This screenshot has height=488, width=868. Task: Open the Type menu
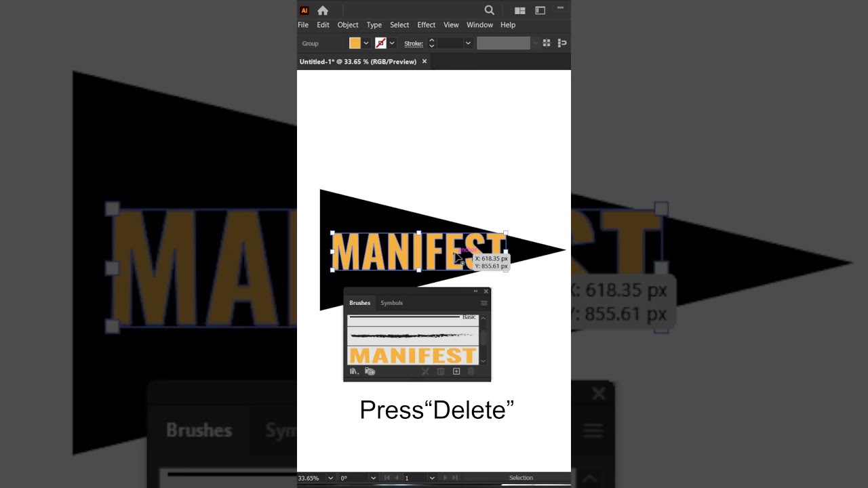click(x=374, y=25)
